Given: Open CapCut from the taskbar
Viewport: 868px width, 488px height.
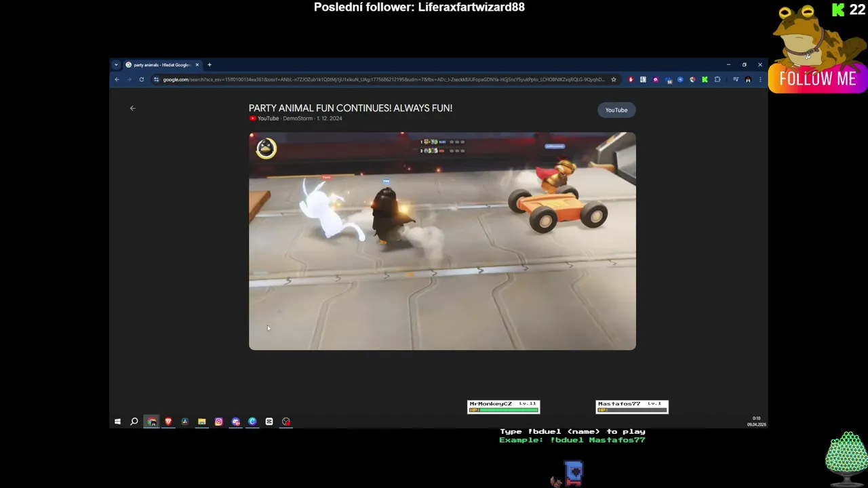Looking at the screenshot, I should 269,422.
